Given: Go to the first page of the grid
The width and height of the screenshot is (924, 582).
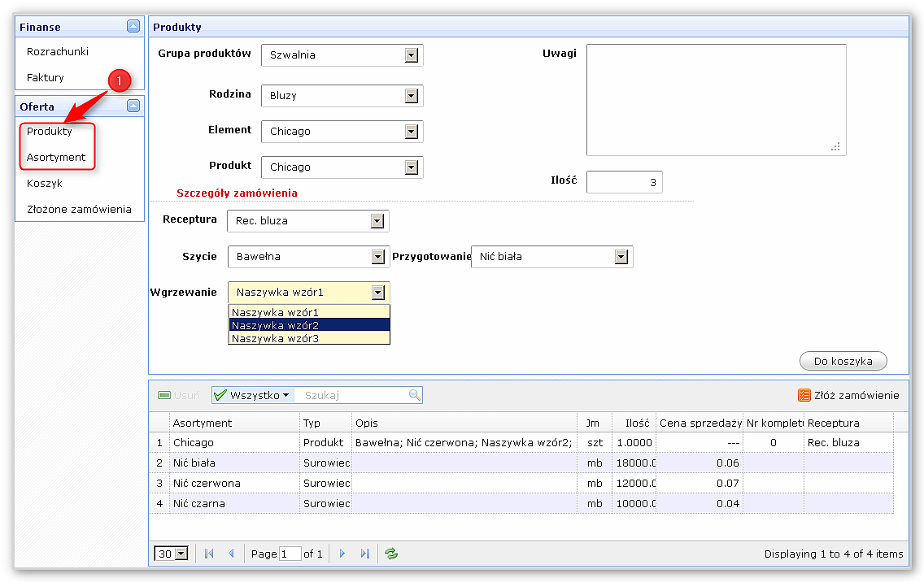Looking at the screenshot, I should click(x=209, y=554).
